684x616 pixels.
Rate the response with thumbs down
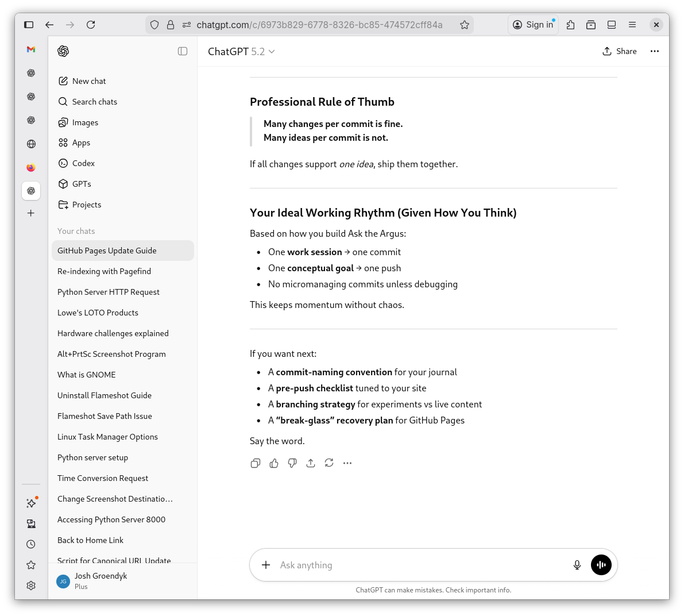pyautogui.click(x=292, y=463)
